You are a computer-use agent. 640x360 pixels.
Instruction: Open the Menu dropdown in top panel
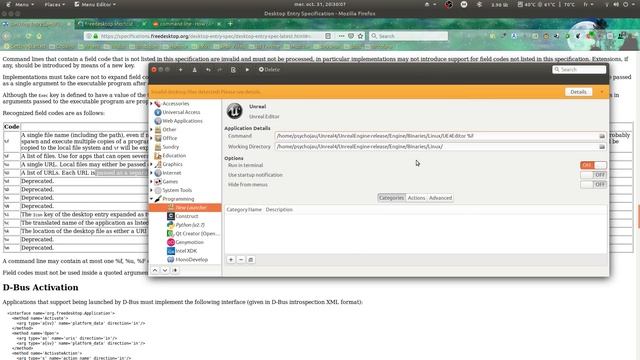point(20,4)
